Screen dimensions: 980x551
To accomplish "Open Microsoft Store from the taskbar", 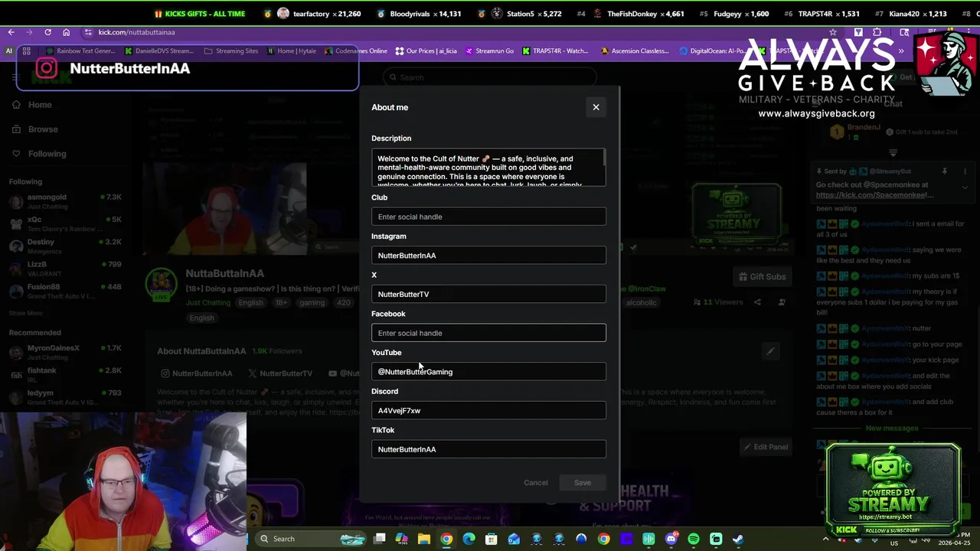I will click(491, 539).
